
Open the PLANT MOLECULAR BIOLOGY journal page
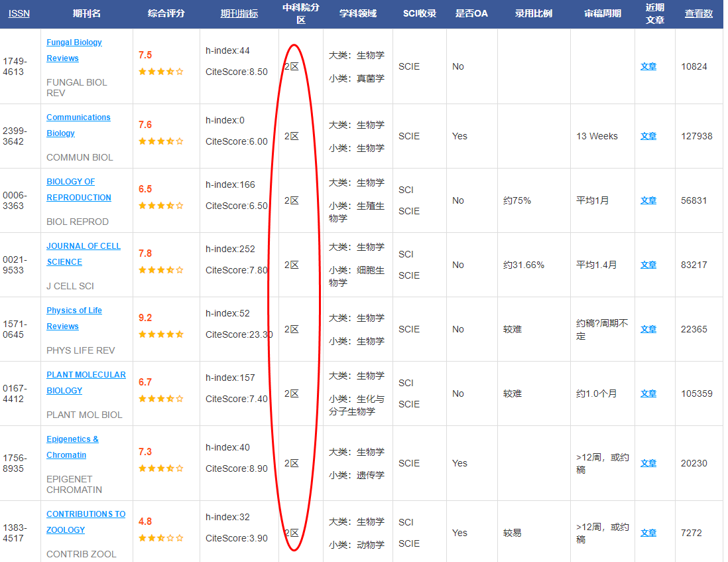(86, 375)
